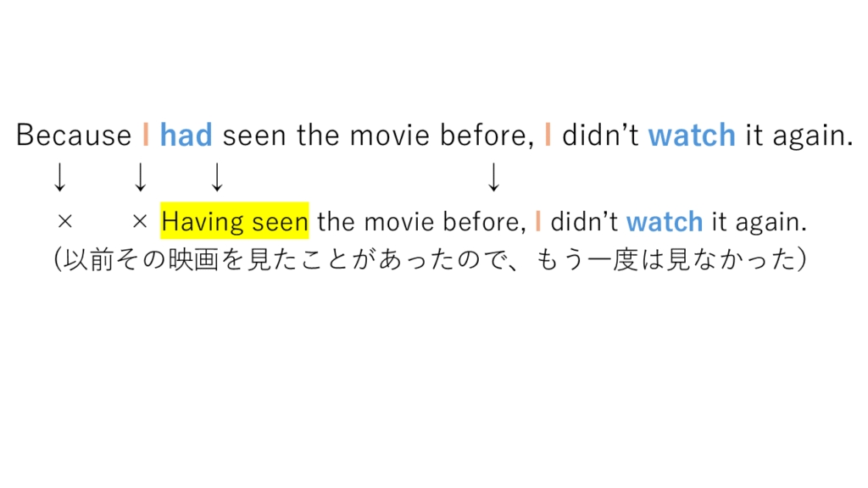Click the orange "I" before "didn't" in the top sentence
Screen dimensions: 868x488
[548, 136]
